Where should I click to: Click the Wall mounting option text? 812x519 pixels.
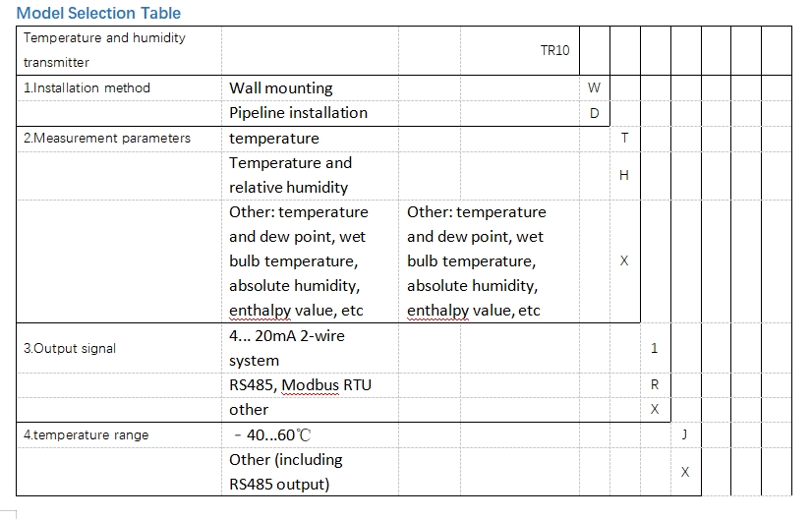pos(281,87)
